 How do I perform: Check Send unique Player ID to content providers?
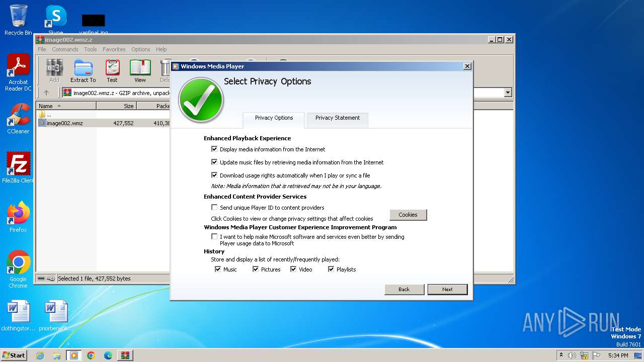pos(214,208)
